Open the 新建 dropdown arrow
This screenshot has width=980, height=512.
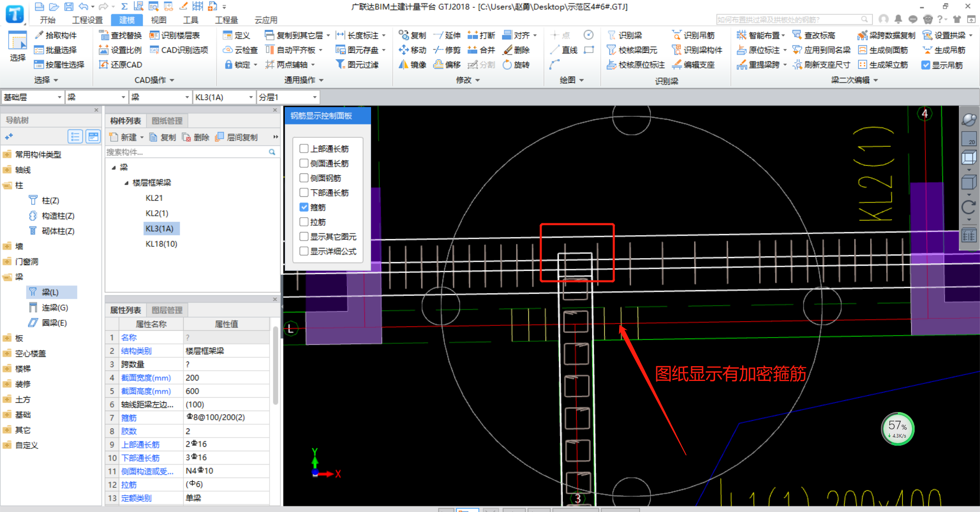pyautogui.click(x=142, y=137)
